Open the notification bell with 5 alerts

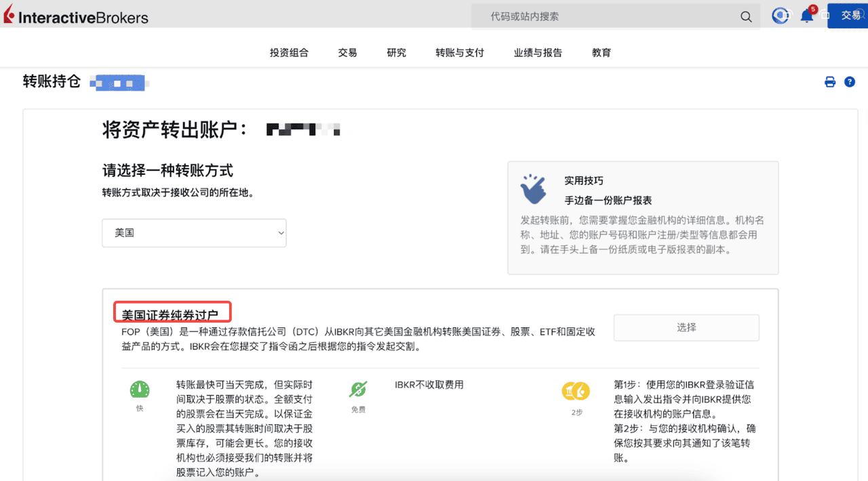(x=807, y=16)
